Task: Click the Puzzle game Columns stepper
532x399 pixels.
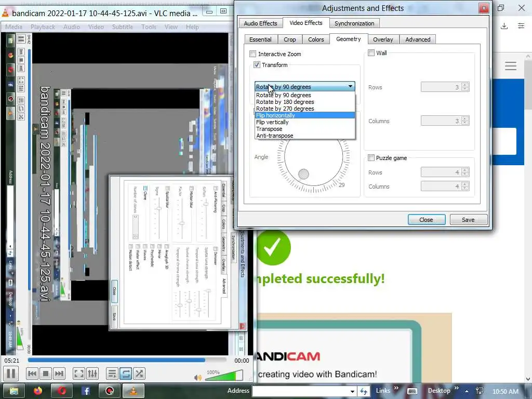Action: point(465,186)
